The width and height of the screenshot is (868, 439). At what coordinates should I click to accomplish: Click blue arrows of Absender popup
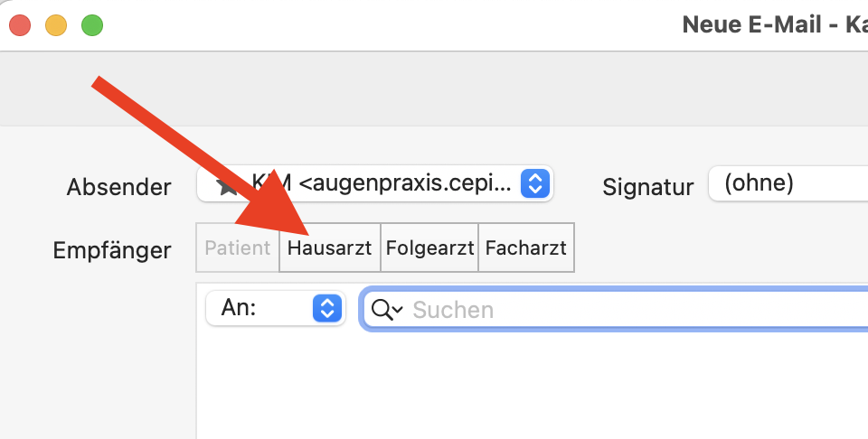[534, 183]
